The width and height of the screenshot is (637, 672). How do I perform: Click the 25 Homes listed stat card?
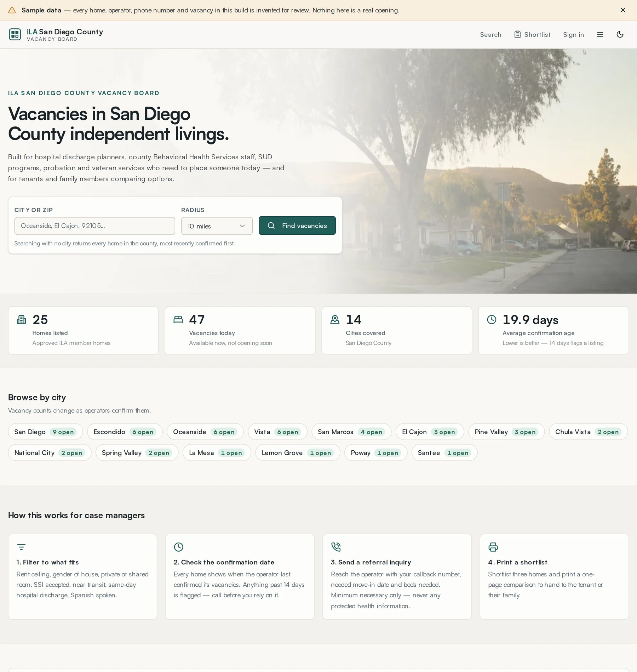point(83,330)
